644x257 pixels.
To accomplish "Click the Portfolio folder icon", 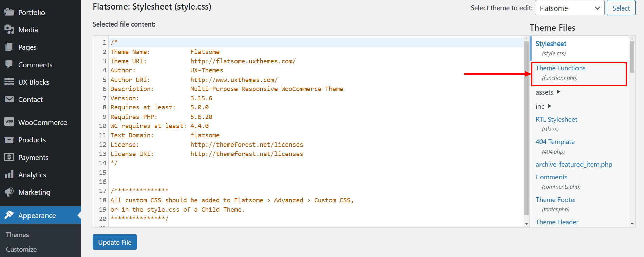I will (9, 12).
